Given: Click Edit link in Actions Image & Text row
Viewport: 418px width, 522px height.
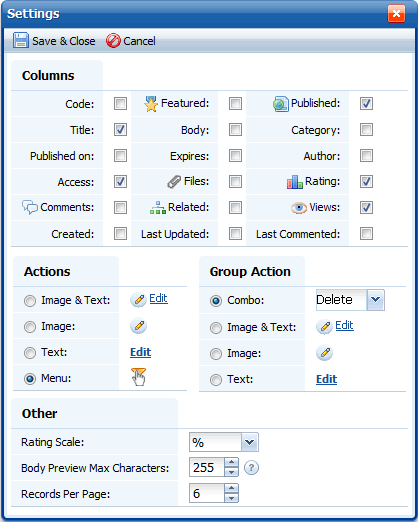Looking at the screenshot, I should 158,298.
